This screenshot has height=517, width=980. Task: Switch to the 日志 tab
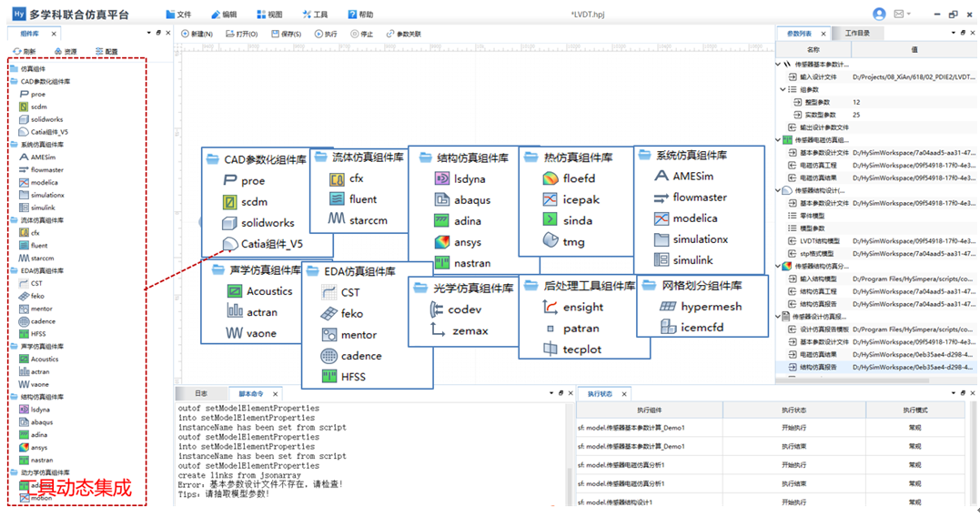[200, 394]
